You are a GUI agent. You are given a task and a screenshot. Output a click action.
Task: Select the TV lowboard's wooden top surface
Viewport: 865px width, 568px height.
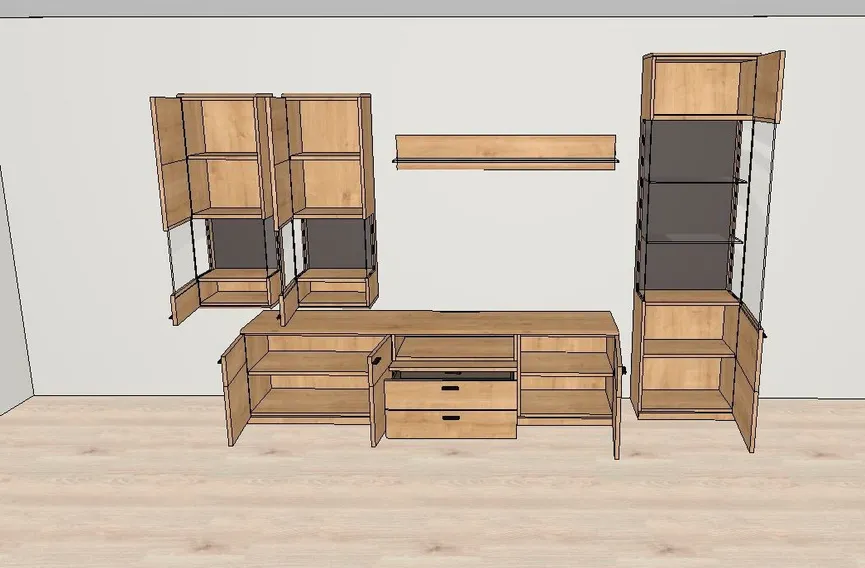pyautogui.click(x=430, y=323)
